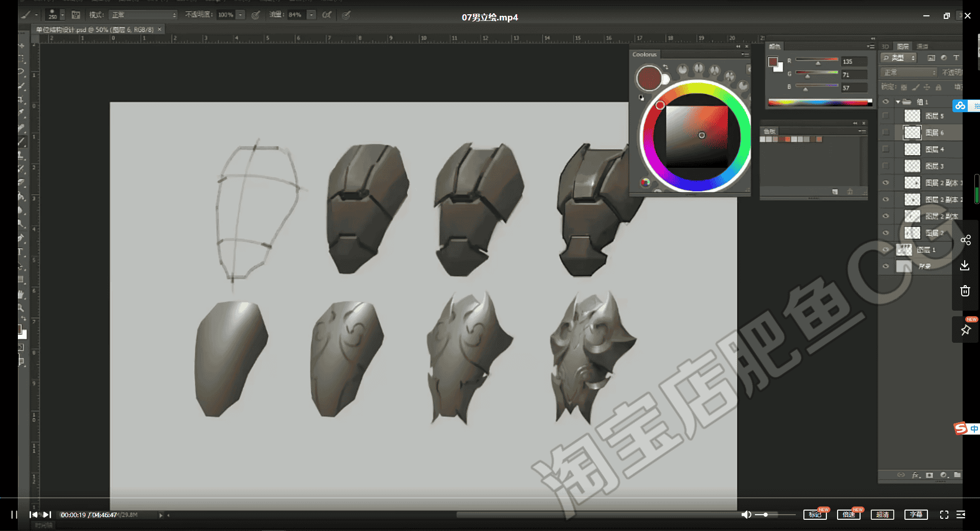Open the brush tool preset picker

pos(28,15)
